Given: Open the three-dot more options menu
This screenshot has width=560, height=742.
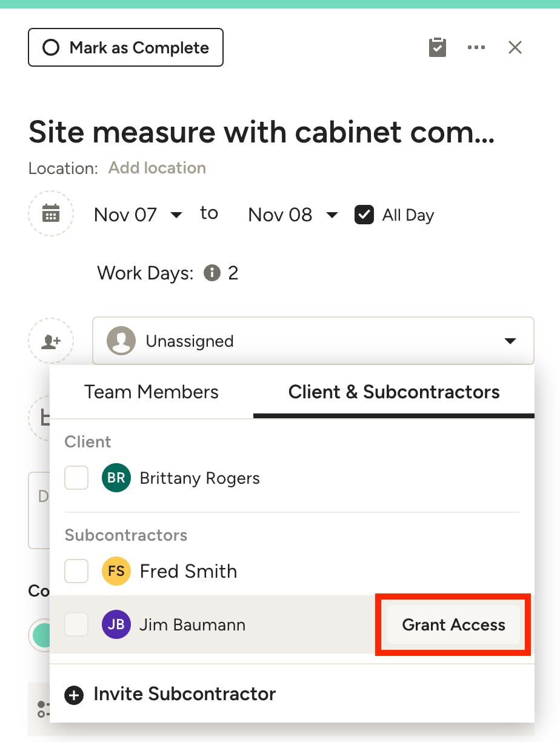Looking at the screenshot, I should (x=476, y=48).
